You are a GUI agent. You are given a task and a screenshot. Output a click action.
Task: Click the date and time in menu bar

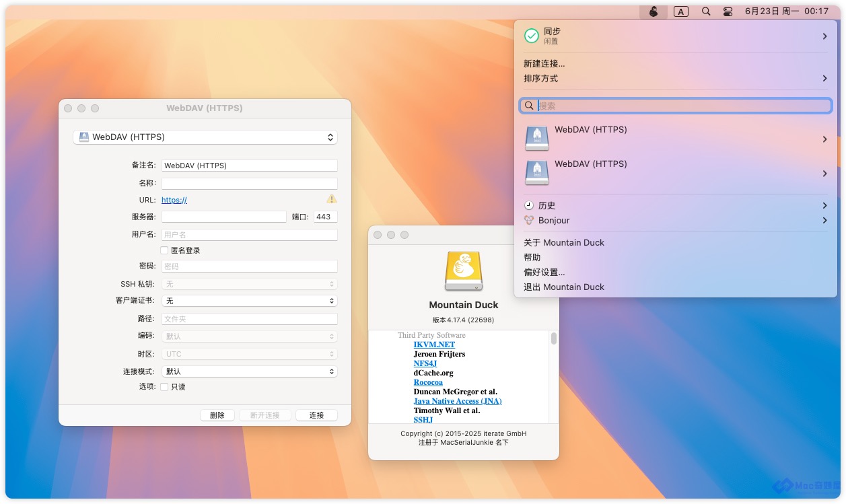tap(786, 11)
